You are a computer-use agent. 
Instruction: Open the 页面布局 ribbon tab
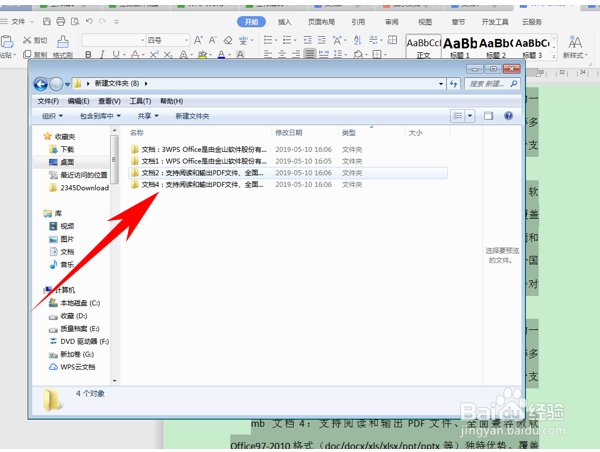point(321,22)
